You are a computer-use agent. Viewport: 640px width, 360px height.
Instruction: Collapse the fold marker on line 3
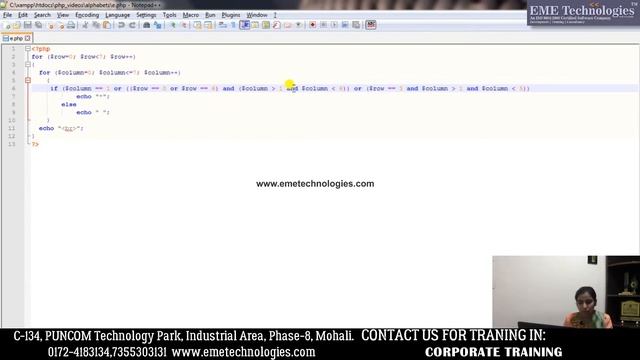click(28, 64)
